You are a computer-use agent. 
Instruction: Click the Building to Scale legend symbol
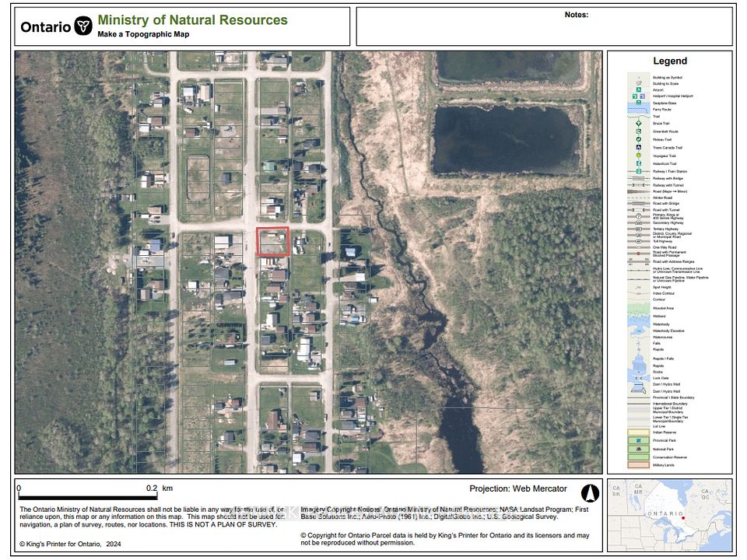click(x=639, y=83)
